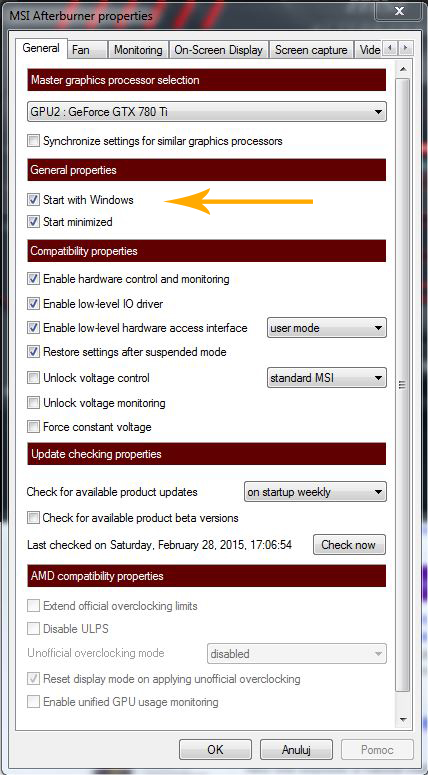The width and height of the screenshot is (428, 775).
Task: Switch to the Fan tab
Action: [x=87, y=50]
